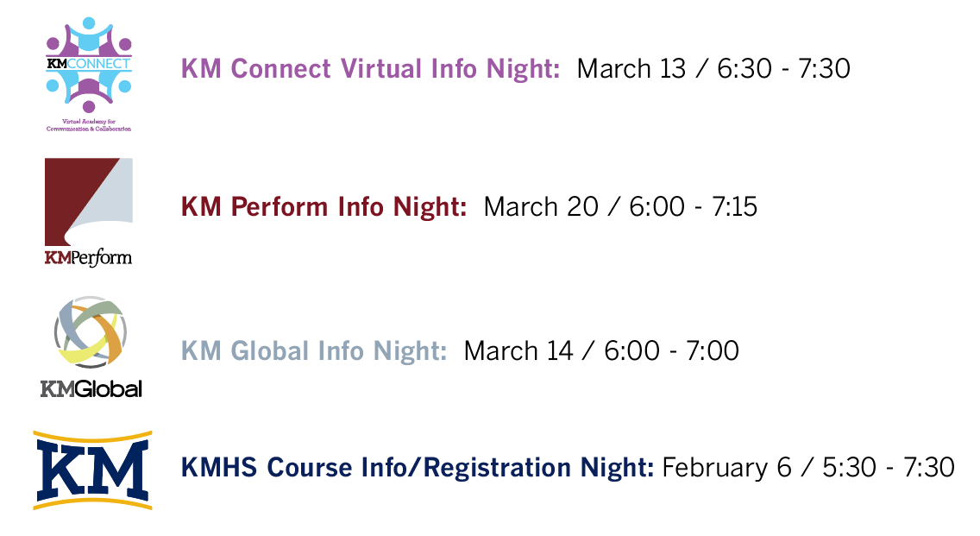The height and width of the screenshot is (536, 980).
Task: Open the KMHS Course Info/Registration Night heading
Action: coord(418,468)
